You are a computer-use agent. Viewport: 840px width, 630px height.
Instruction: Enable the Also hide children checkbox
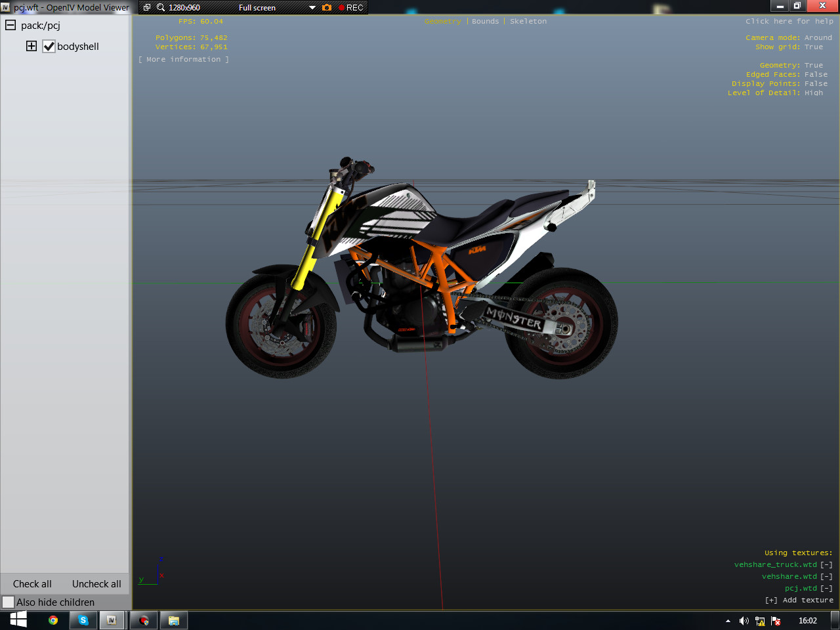8,602
